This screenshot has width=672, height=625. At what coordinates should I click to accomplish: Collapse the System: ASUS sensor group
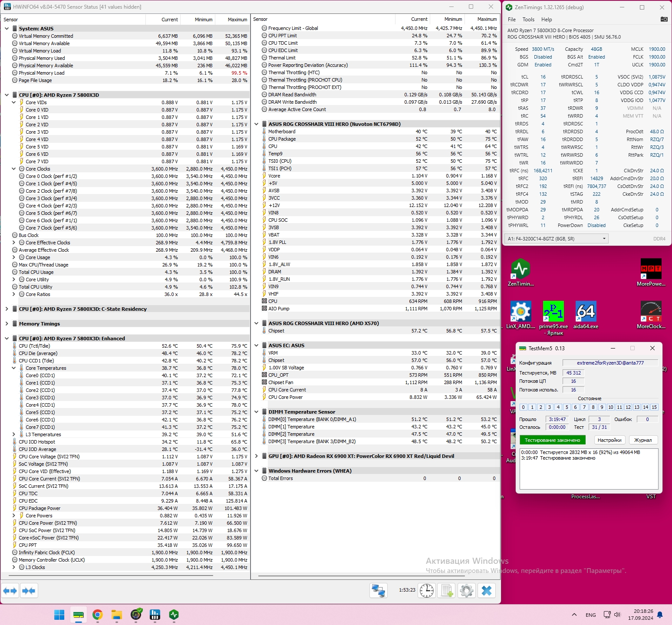[7, 29]
